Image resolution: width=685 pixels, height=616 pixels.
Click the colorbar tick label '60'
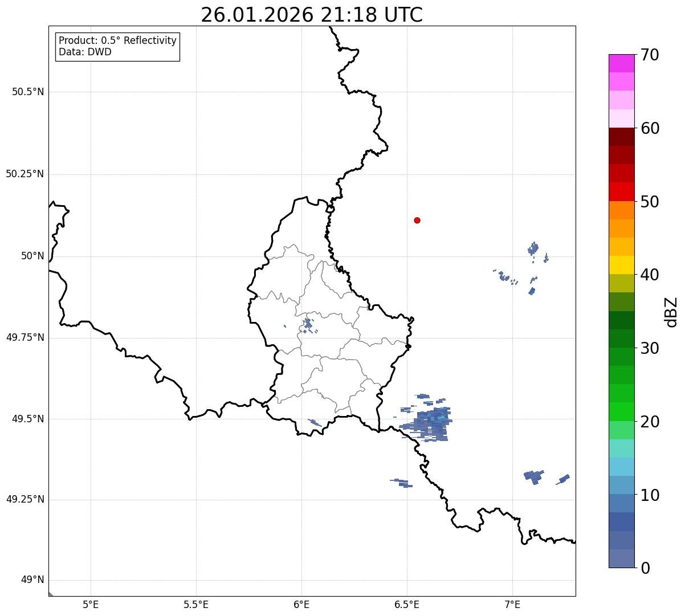[x=650, y=128]
